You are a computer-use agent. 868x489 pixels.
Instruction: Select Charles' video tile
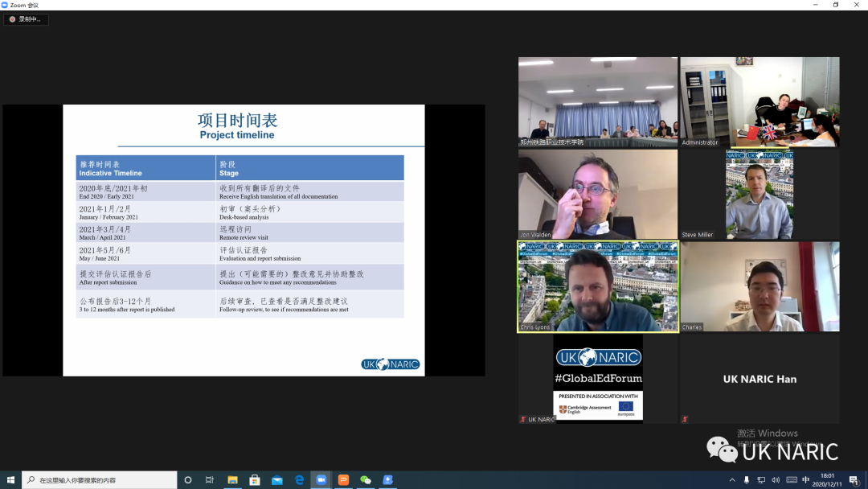click(759, 286)
